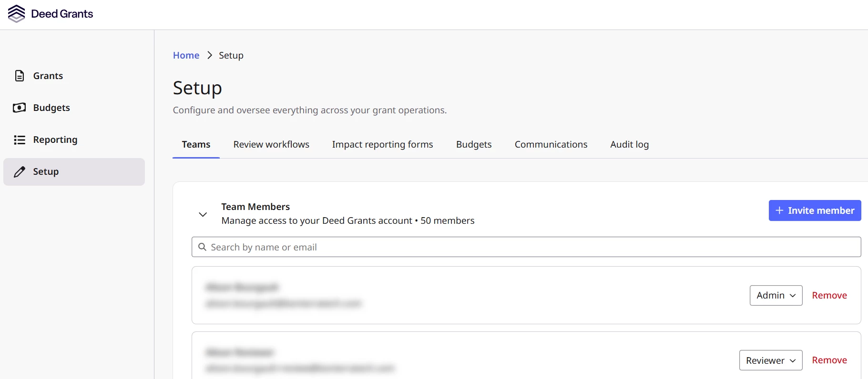Image resolution: width=868 pixels, height=379 pixels.
Task: Click the '50 members' description text
Action: [447, 220]
